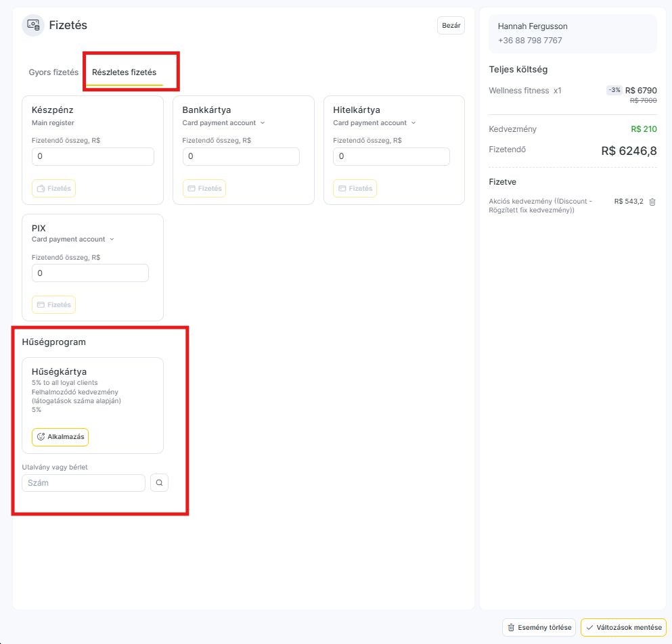Search voucher number with magnifier icon
This screenshot has width=672, height=644.
(x=160, y=483)
